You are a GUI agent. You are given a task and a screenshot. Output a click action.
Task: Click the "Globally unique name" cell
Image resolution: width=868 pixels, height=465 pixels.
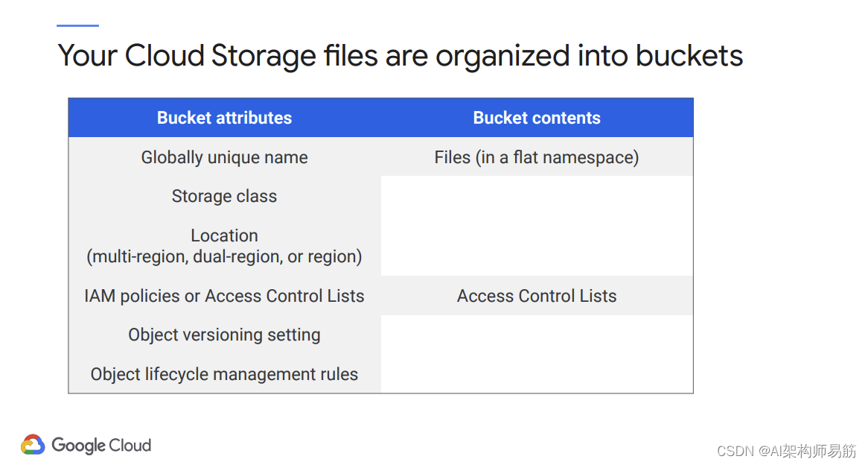224,157
